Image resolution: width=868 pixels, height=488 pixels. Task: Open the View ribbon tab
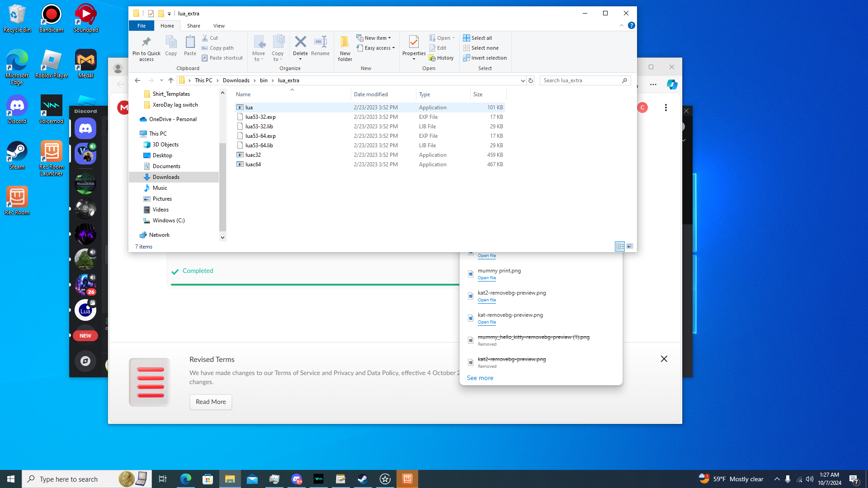pyautogui.click(x=219, y=26)
